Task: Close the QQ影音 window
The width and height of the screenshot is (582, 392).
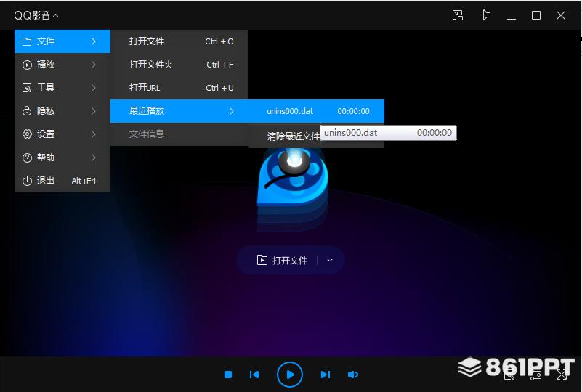Action: [x=561, y=15]
